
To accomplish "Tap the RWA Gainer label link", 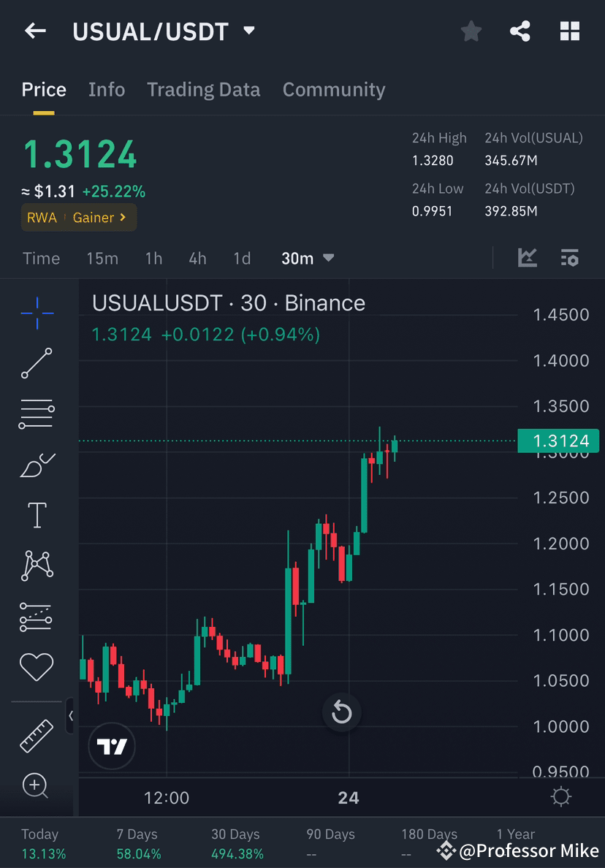I will click(x=78, y=217).
